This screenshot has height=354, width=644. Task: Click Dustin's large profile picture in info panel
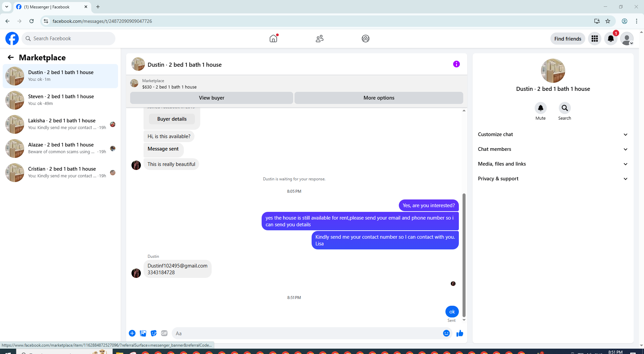[553, 71]
